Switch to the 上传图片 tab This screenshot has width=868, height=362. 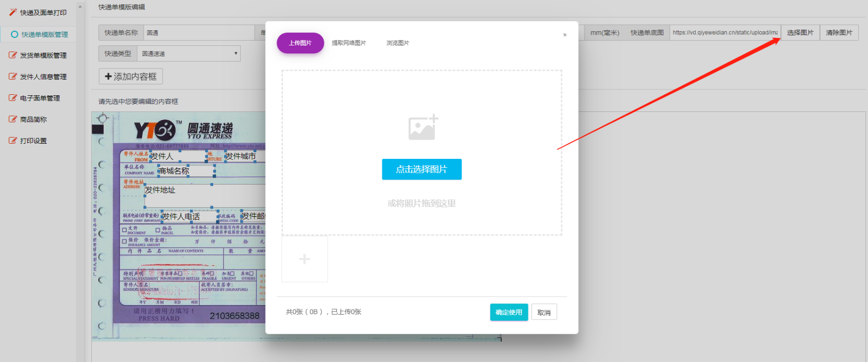tap(300, 43)
